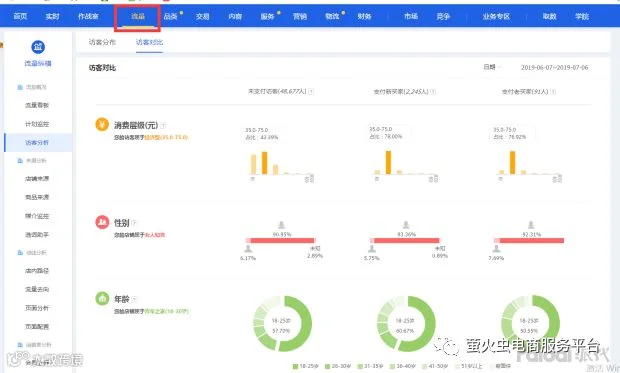Screen dimensions: 620x373
Task: Click the orange yuan icon beside 消费层级
Action: pos(102,124)
